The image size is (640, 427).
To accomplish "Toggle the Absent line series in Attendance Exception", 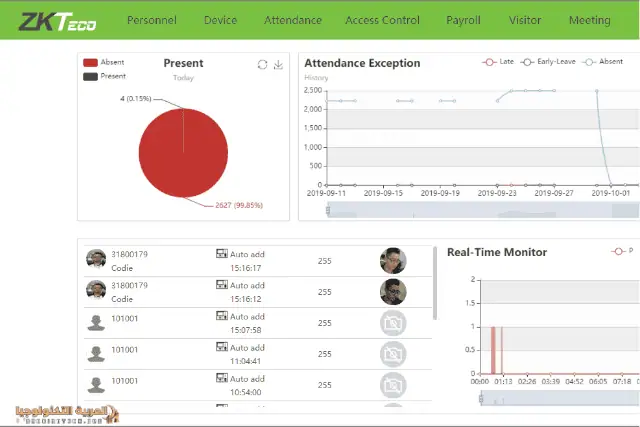I will pyautogui.click(x=603, y=62).
